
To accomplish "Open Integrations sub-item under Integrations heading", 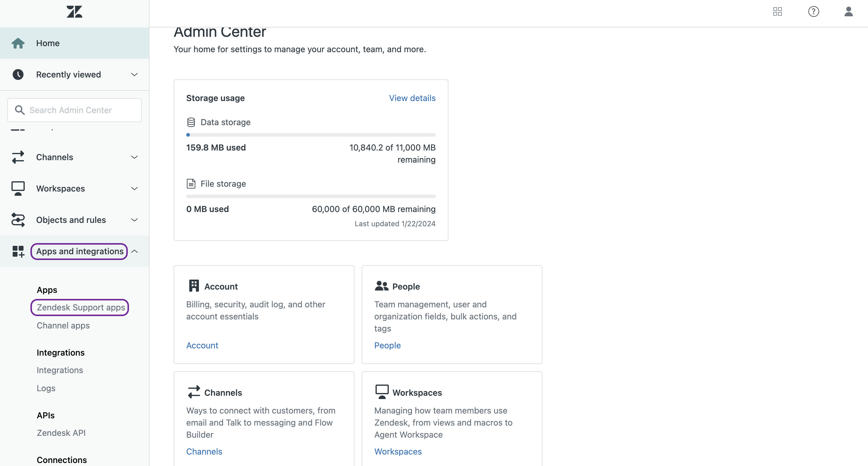I will click(x=60, y=370).
